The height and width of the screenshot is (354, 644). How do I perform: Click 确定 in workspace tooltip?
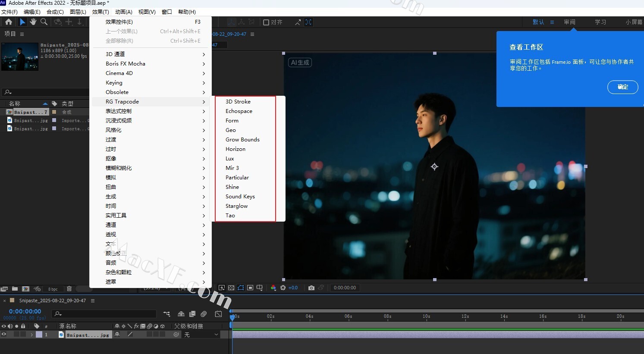tap(622, 87)
